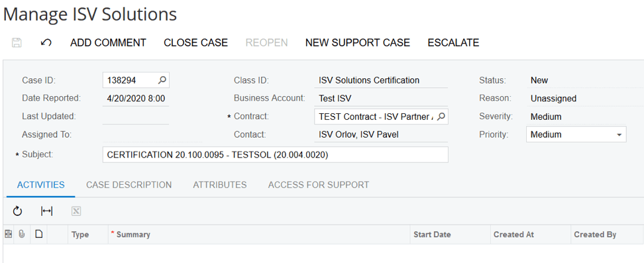Click the Save disk icon
This screenshot has width=644, height=263.
point(17,42)
